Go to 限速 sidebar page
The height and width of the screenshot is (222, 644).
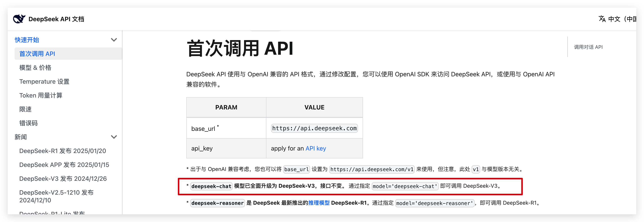tap(25, 109)
